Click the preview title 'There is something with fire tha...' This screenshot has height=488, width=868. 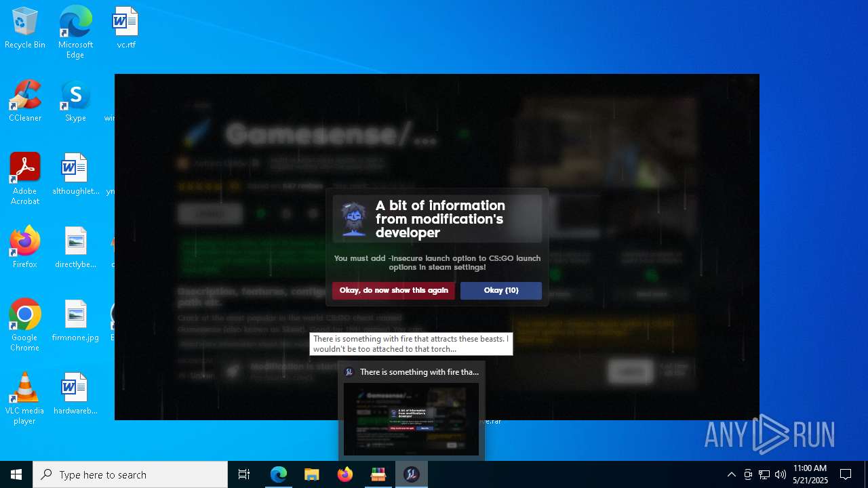coord(419,372)
